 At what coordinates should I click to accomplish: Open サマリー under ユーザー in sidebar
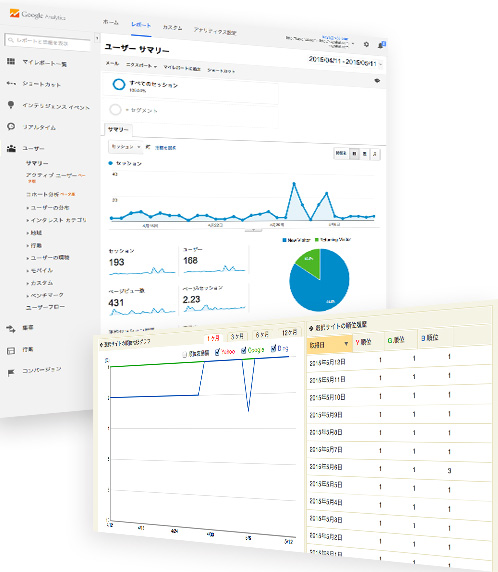tap(37, 163)
